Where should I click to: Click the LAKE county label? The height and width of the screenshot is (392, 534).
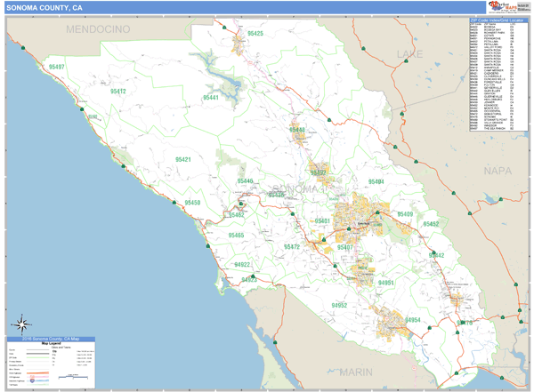click(410, 55)
